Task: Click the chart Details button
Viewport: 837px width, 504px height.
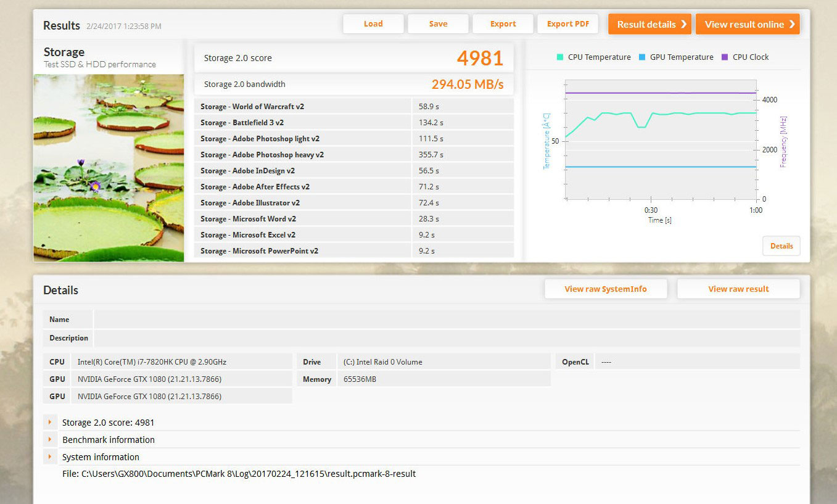Action: pyautogui.click(x=781, y=246)
